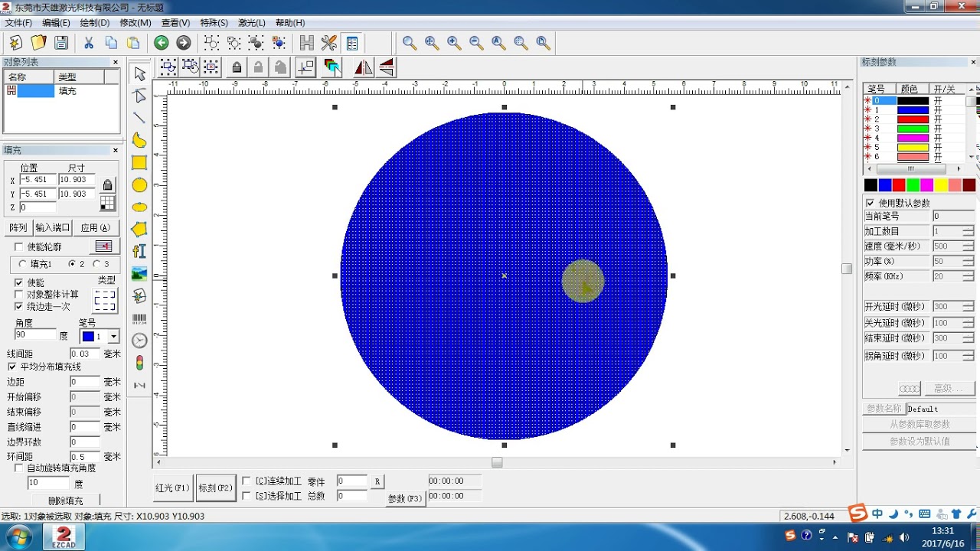This screenshot has height=551, width=980.
Task: Click the 角度 angle input field
Action: pyautogui.click(x=35, y=334)
